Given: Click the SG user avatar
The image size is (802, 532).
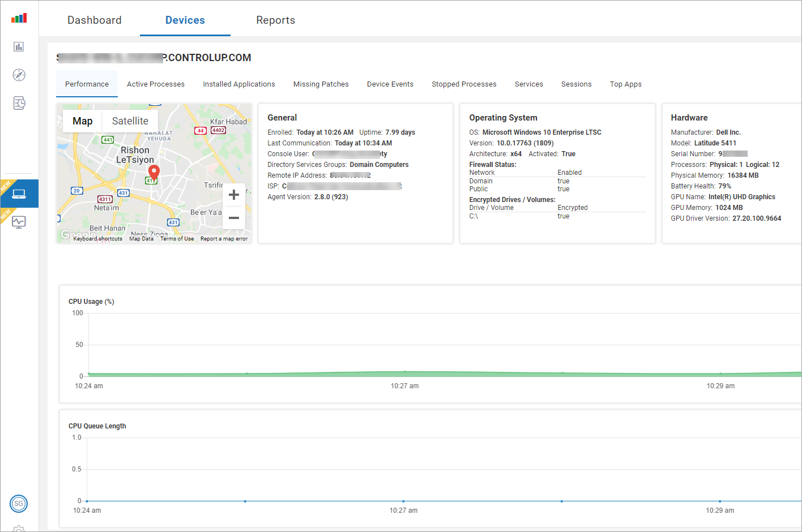Looking at the screenshot, I should point(19,504).
